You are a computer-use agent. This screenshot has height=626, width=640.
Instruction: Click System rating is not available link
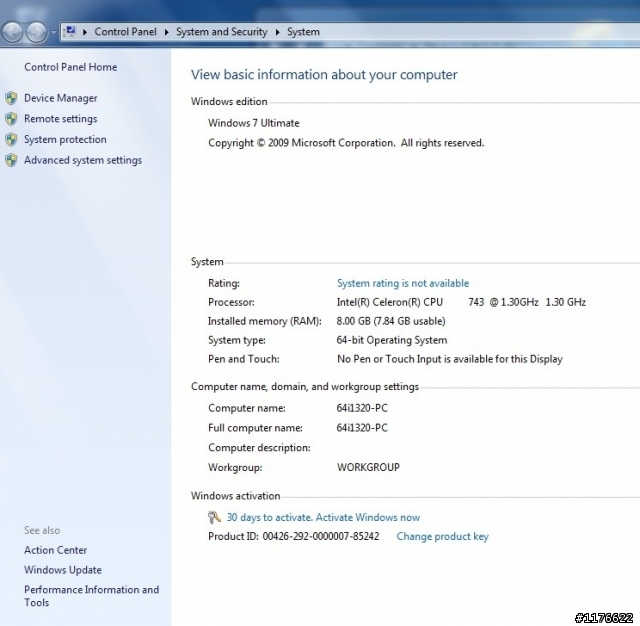(x=403, y=283)
